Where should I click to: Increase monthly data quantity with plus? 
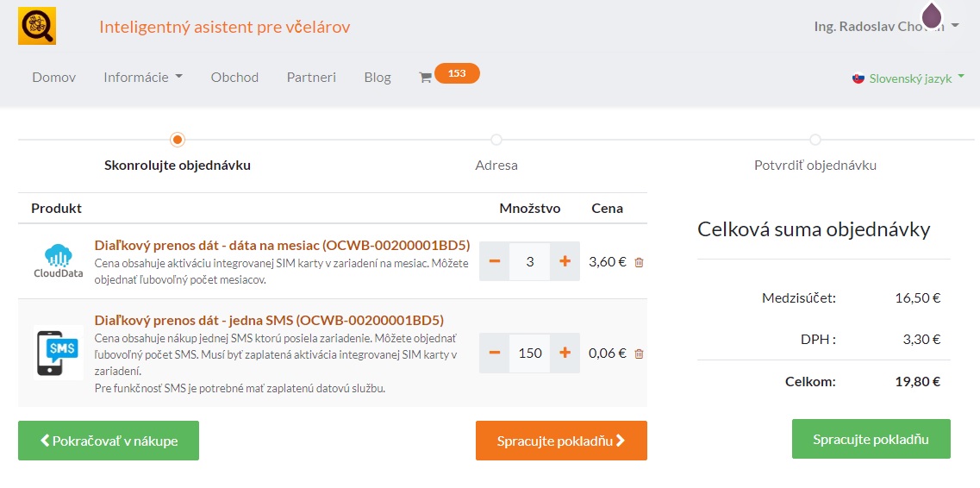(x=565, y=261)
